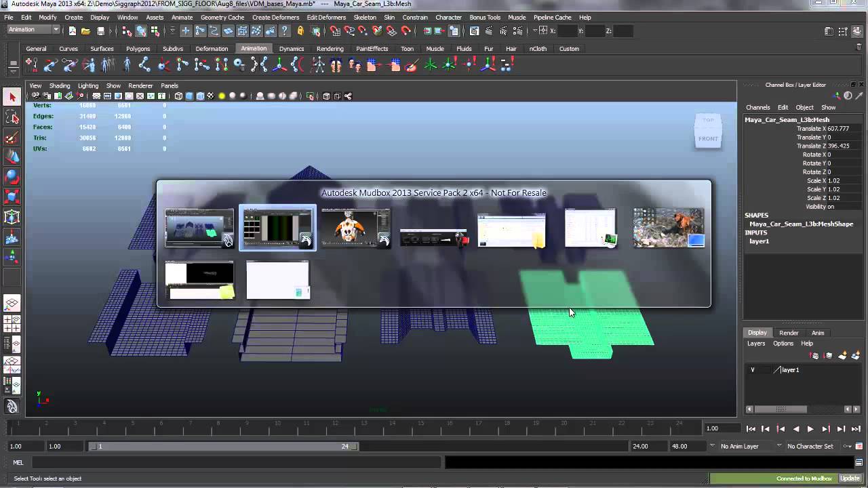Toggle Wireframe cube icon in viewport toolbar
The height and width of the screenshot is (488, 868).
click(178, 96)
